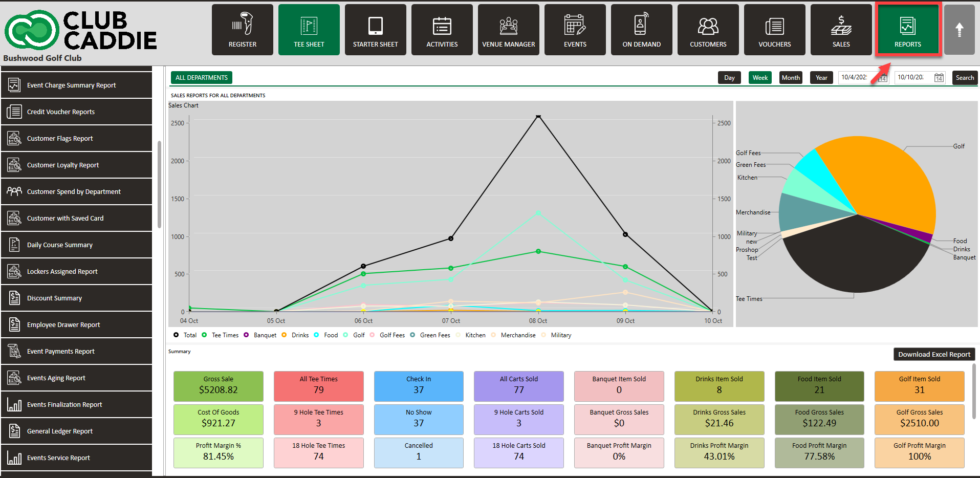Click the Download Excel Report button
Image resolution: width=980 pixels, height=478 pixels.
point(933,354)
